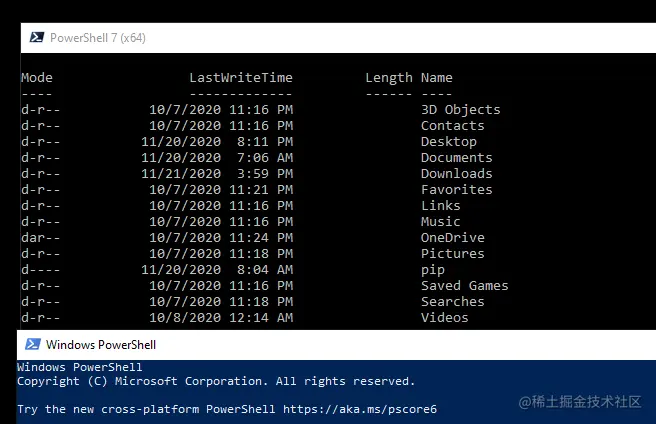The image size is (656, 424).
Task: Click the Name column header
Action: 437,77
